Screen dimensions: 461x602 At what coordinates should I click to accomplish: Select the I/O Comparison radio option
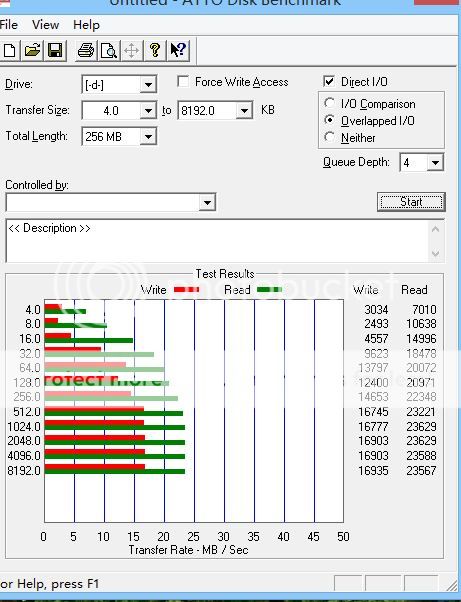point(329,103)
